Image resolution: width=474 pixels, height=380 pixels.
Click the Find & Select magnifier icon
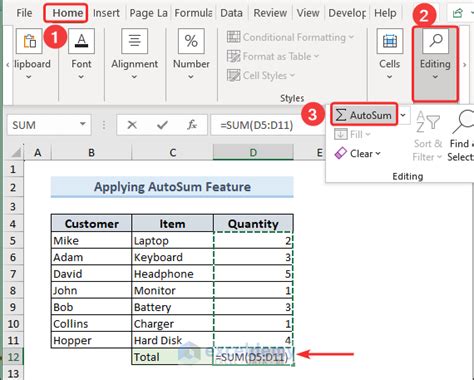tap(464, 122)
